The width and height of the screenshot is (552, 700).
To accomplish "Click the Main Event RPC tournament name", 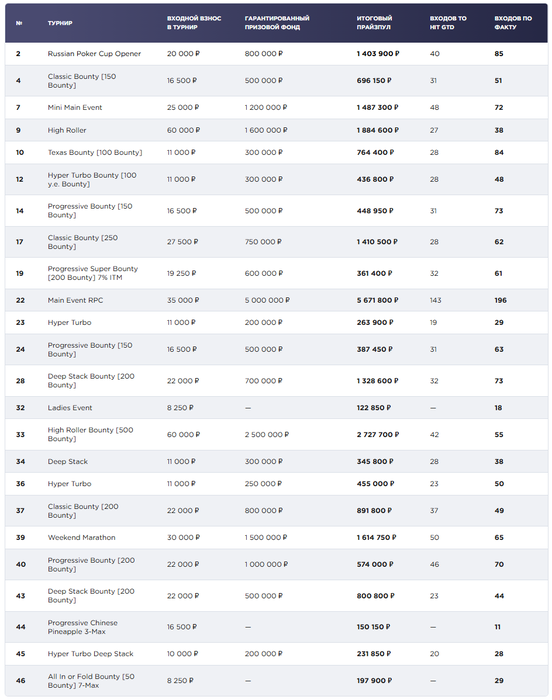I will [x=75, y=300].
